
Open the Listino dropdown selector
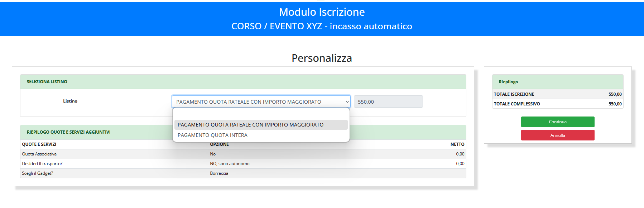coord(261,102)
